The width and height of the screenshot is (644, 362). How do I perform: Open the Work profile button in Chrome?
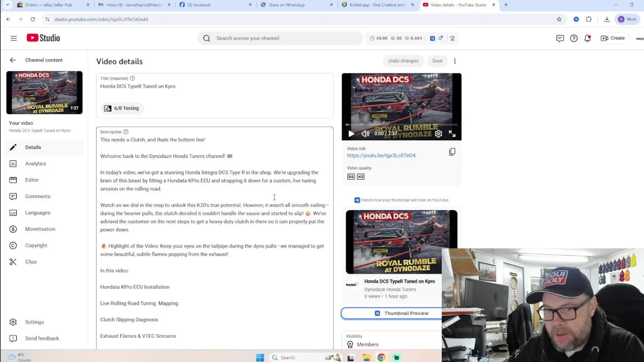pyautogui.click(x=627, y=19)
